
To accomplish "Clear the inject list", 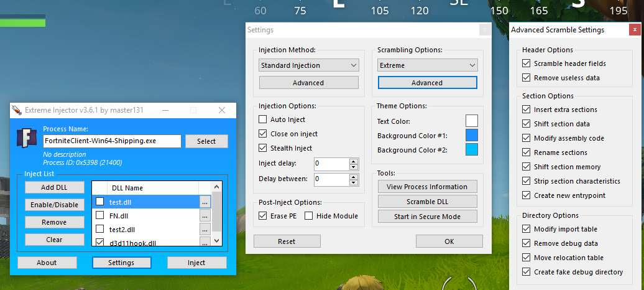I will (54, 240).
